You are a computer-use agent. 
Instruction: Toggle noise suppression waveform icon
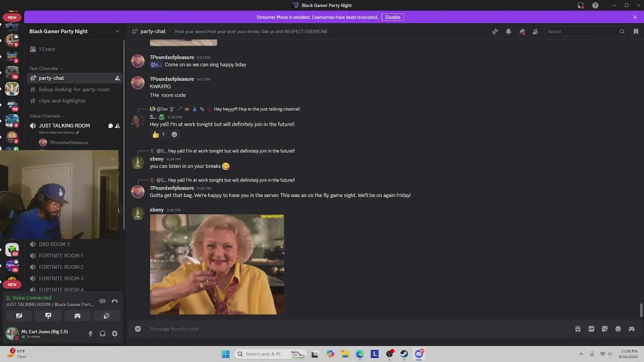(x=103, y=301)
